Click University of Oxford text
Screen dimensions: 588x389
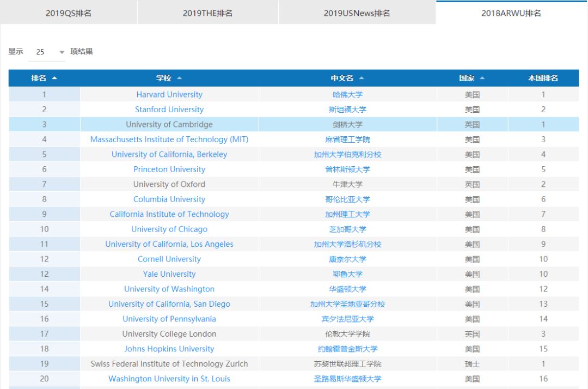click(x=169, y=184)
